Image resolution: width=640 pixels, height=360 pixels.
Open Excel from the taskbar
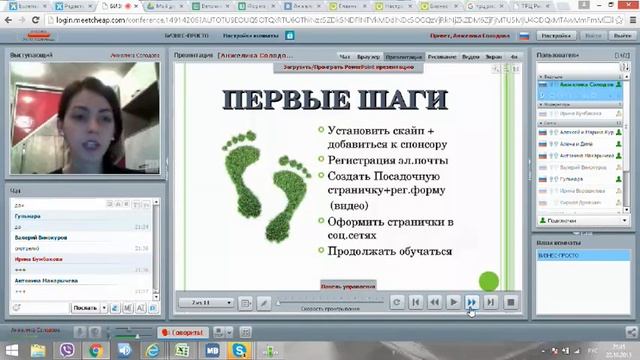point(182,350)
